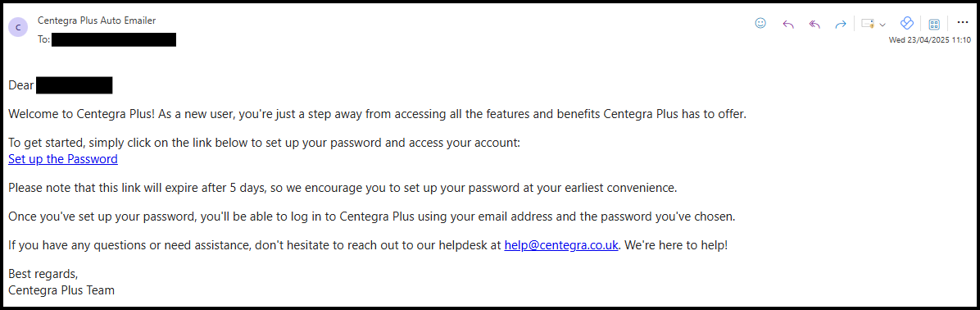Click the To: label in the header
The image size is (980, 310).
coord(43,40)
